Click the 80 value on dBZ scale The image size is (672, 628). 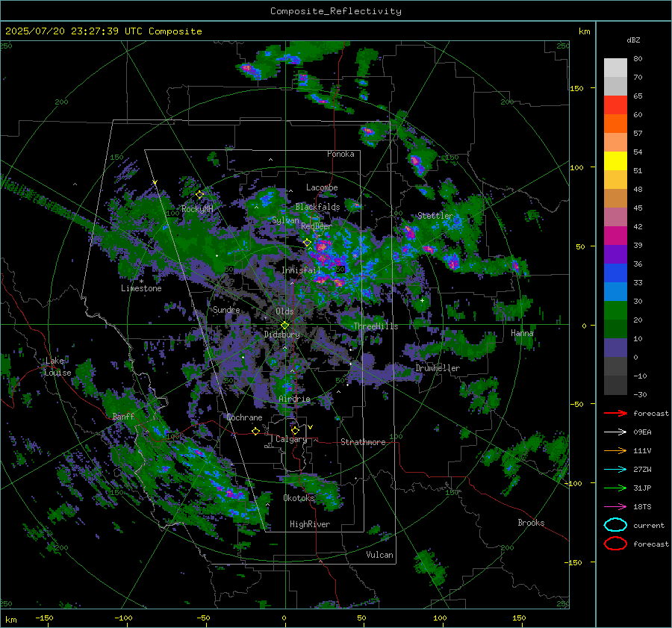(638, 59)
